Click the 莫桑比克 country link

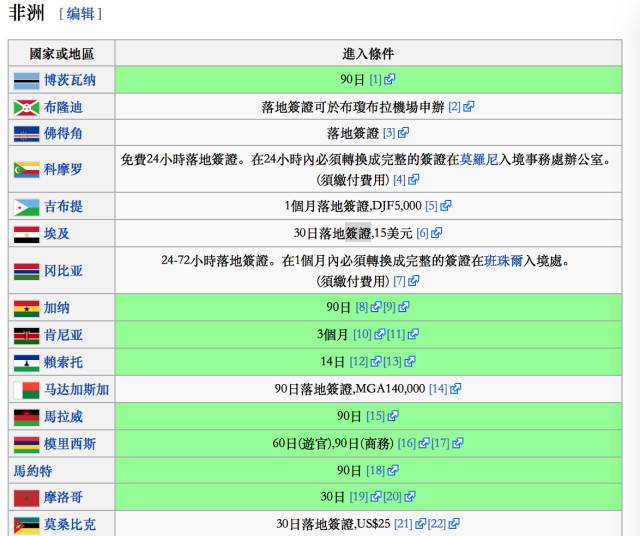point(70,524)
